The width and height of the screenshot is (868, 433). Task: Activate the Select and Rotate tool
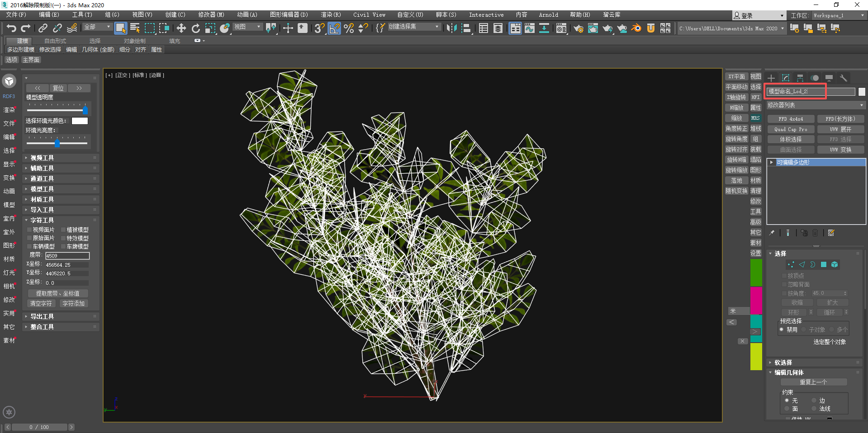pos(195,28)
